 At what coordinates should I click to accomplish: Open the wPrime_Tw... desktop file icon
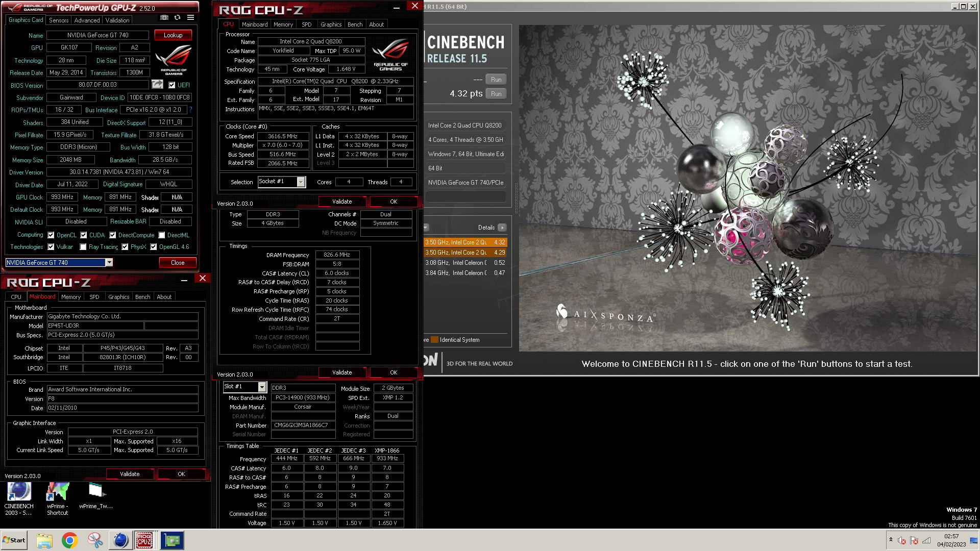[95, 495]
